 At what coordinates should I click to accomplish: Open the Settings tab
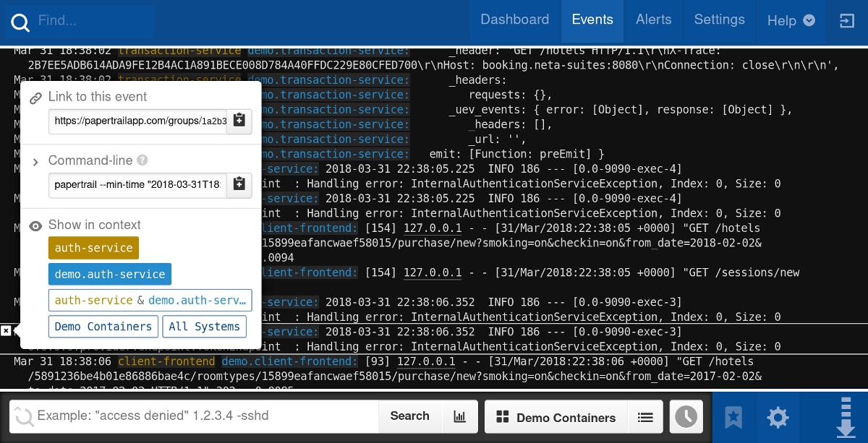pyautogui.click(x=720, y=20)
